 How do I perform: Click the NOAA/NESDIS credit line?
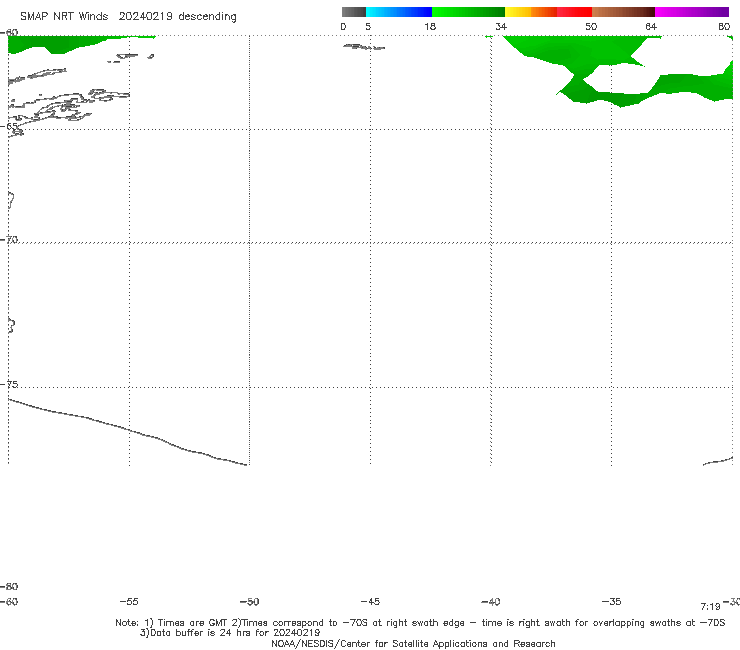tap(413, 644)
